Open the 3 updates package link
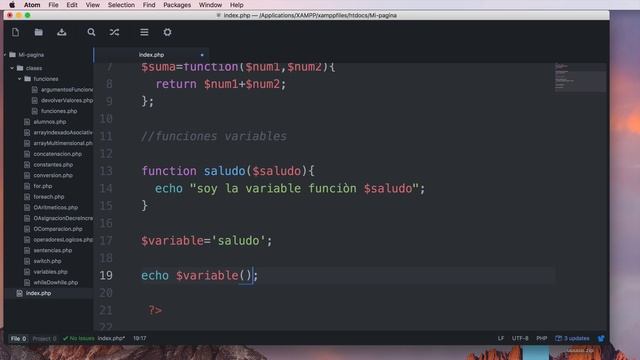 (573, 338)
